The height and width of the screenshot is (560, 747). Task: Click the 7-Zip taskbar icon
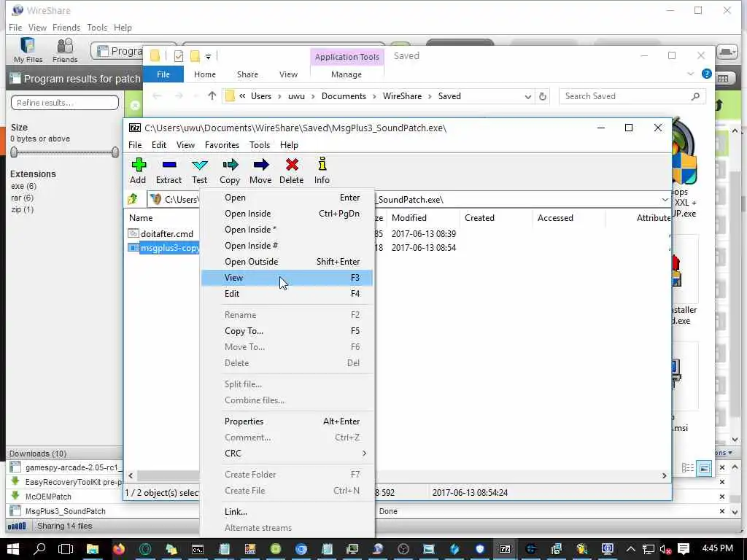(505, 549)
